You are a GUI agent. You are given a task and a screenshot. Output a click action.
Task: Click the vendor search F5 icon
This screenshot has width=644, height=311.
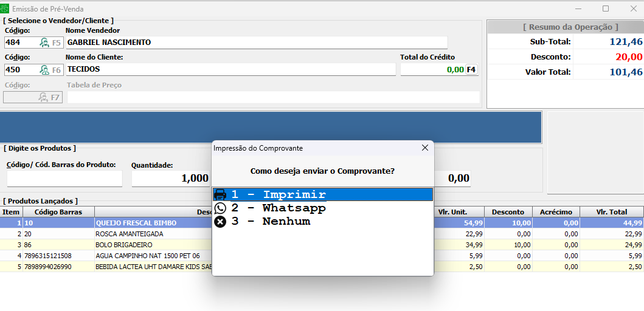point(45,43)
